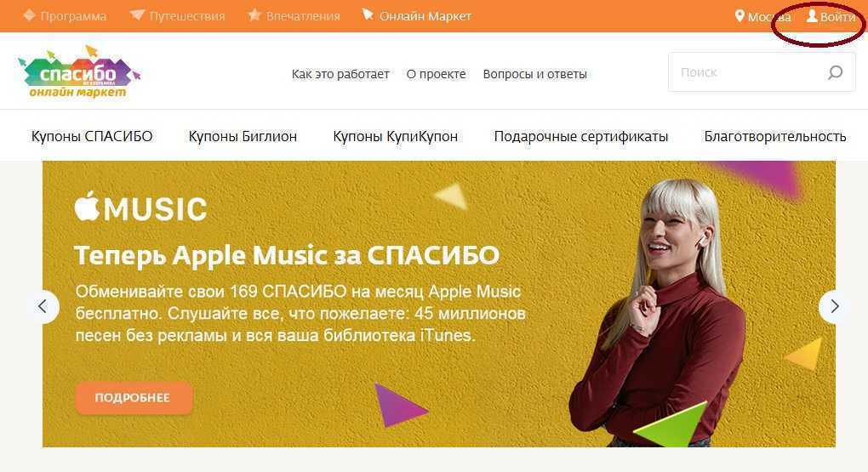Open the Благотворительность section
The height and width of the screenshot is (472, 868).
(x=775, y=136)
